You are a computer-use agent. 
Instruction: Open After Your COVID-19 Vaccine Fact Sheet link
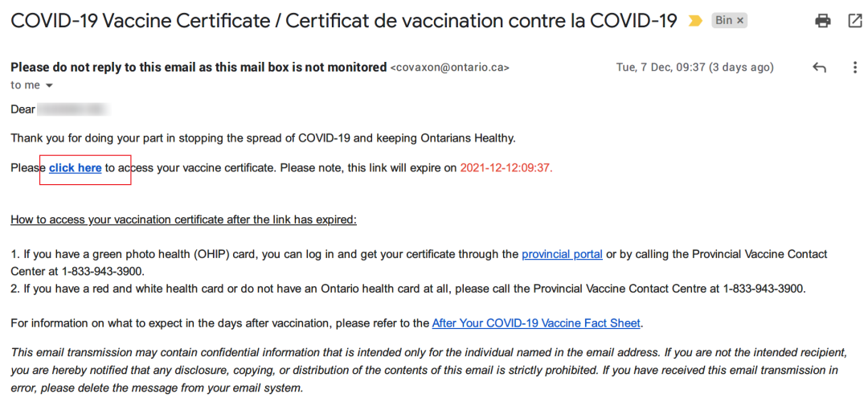[536, 322]
